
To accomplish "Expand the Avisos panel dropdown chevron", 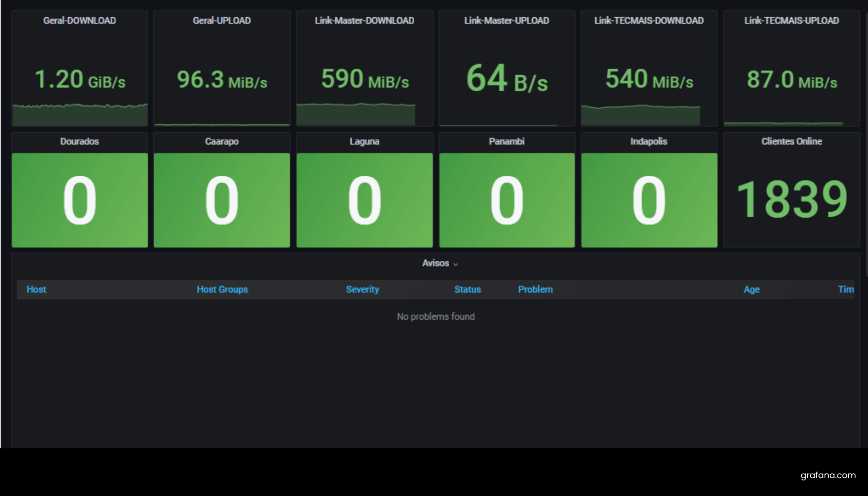I will point(455,264).
